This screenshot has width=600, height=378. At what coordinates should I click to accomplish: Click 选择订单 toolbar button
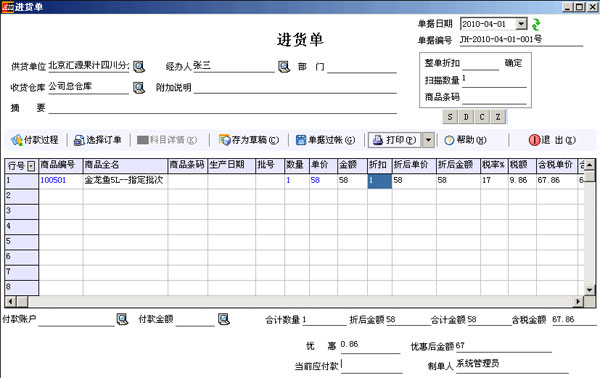[x=98, y=140]
